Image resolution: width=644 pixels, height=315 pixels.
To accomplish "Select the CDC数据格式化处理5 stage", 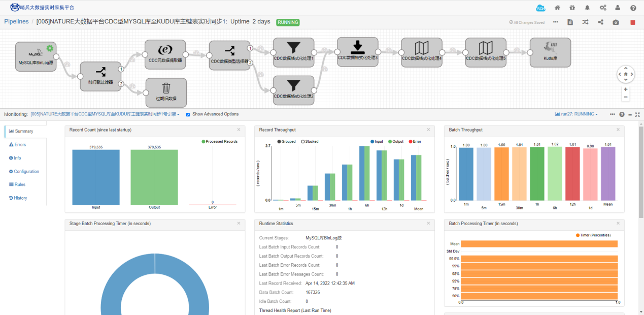I will click(x=486, y=53).
